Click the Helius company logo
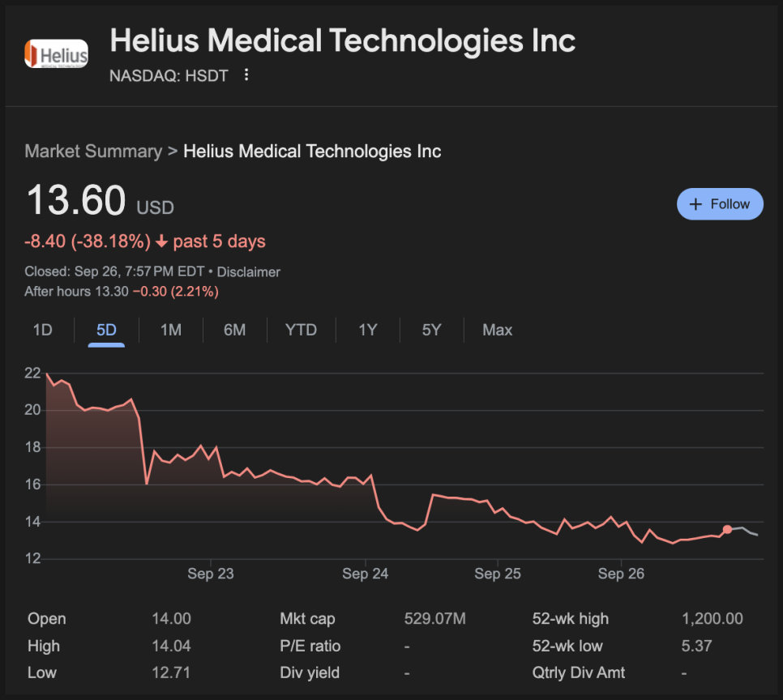This screenshot has width=783, height=700. [57, 53]
